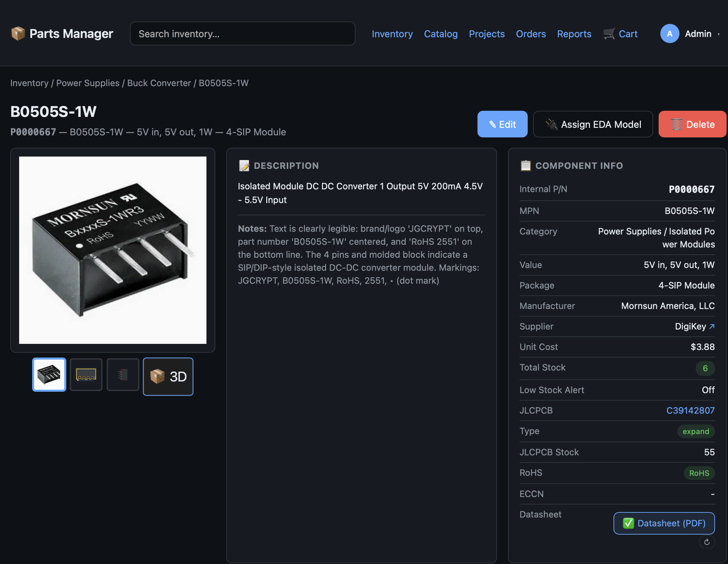
Task: Open the DigiKey supplier external link
Action: (x=712, y=326)
